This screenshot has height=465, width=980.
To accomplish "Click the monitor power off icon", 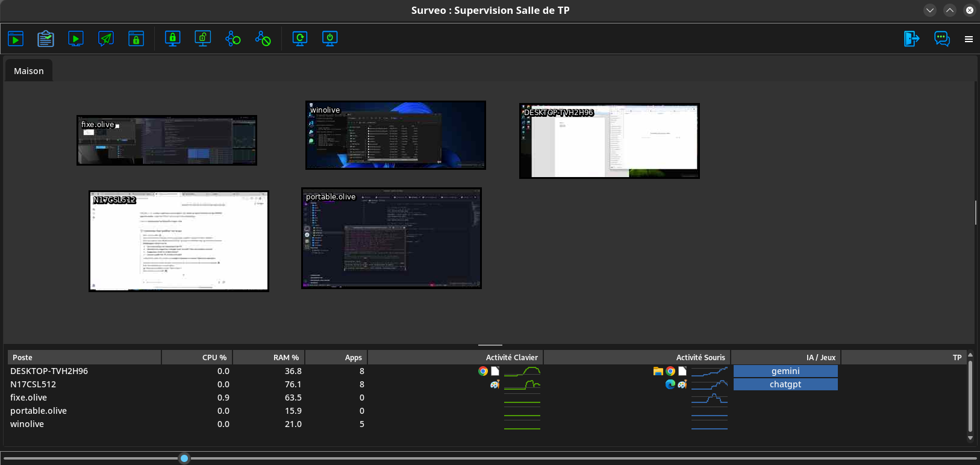I will click(x=330, y=39).
